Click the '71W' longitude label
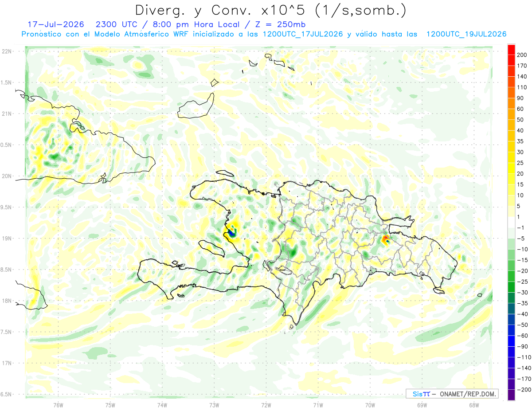The width and height of the screenshot is (532, 411). (x=318, y=405)
